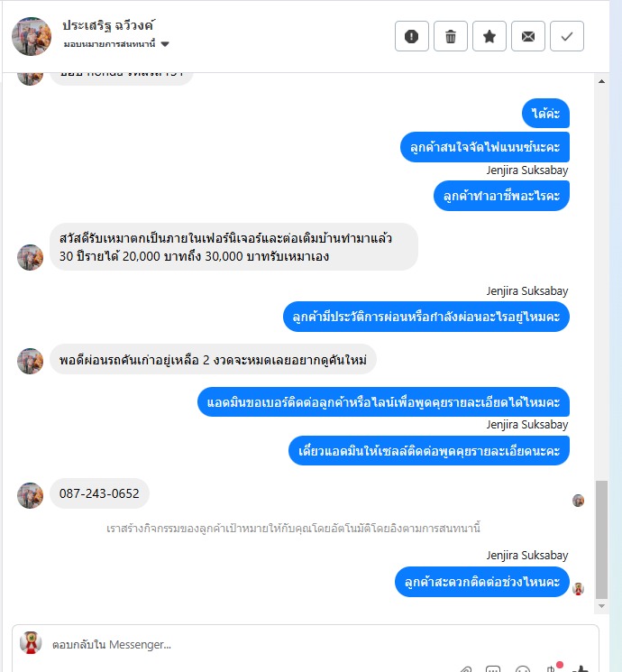The image size is (622, 672).
Task: Click scrollbar down arrow in chat
Action: (x=601, y=606)
